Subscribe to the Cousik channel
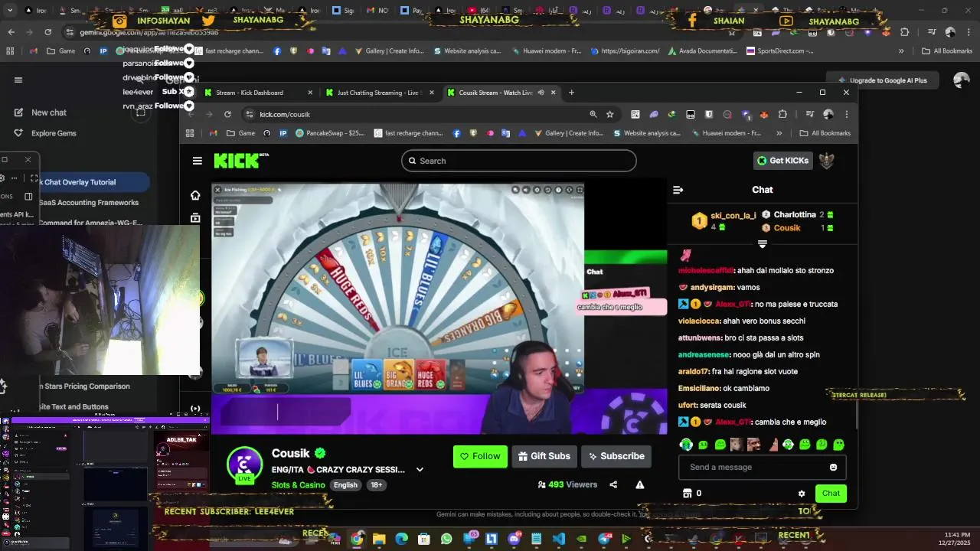Screen dimensions: 980x551 616,456
